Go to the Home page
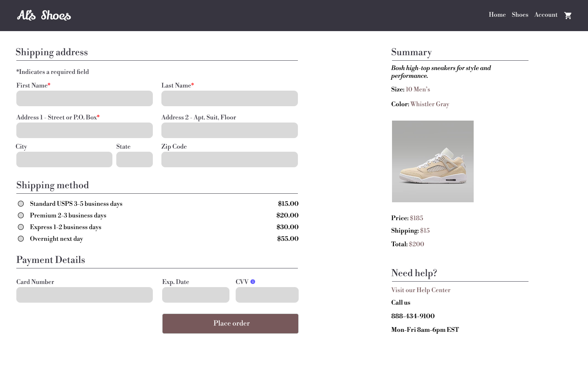Image resolution: width=588 pixels, height=382 pixels. [497, 15]
